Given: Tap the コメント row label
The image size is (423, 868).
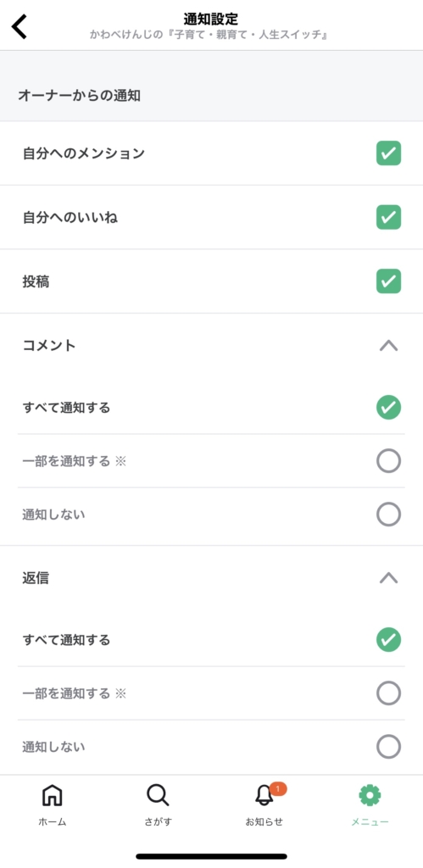Looking at the screenshot, I should (49, 346).
